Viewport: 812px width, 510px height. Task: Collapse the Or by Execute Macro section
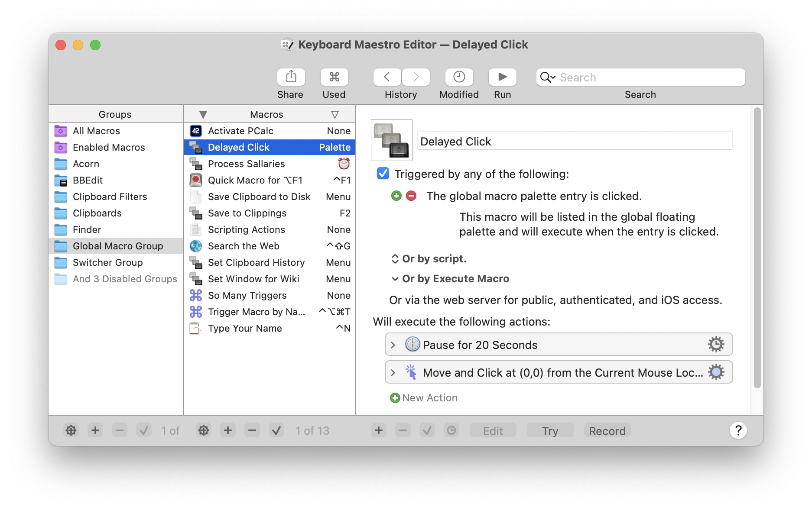[x=395, y=279]
